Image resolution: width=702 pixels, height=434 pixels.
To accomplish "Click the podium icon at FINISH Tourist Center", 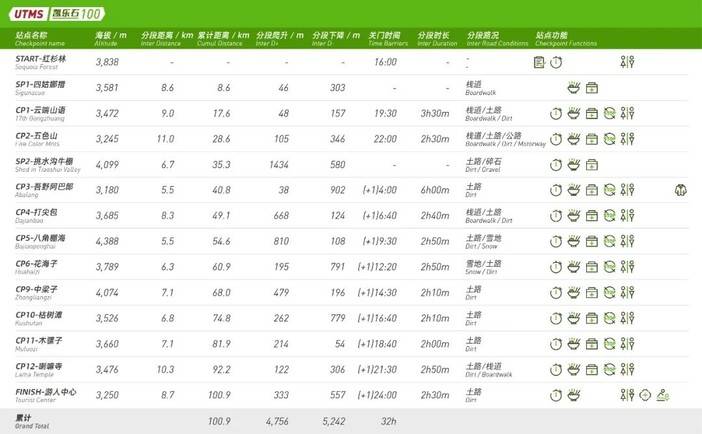I will [x=662, y=394].
